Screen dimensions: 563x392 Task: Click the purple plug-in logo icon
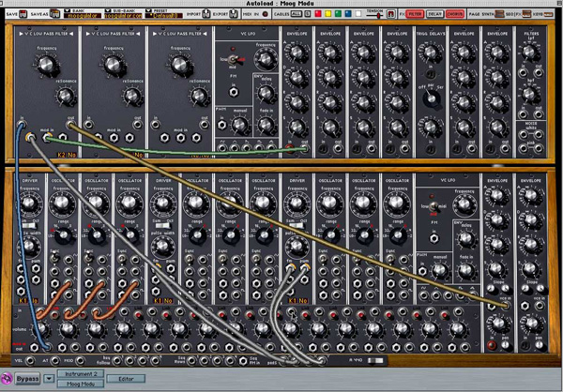pyautogui.click(x=7, y=378)
